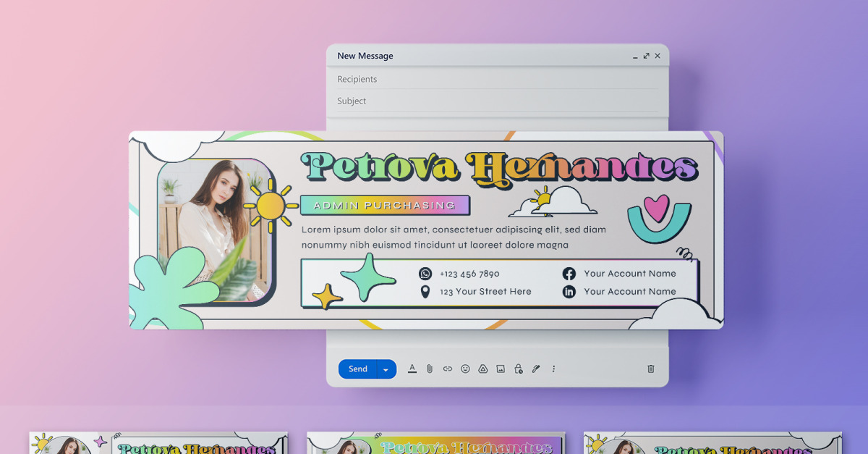
Task: Click the LinkedIn icon in signature
Action: coord(569,291)
